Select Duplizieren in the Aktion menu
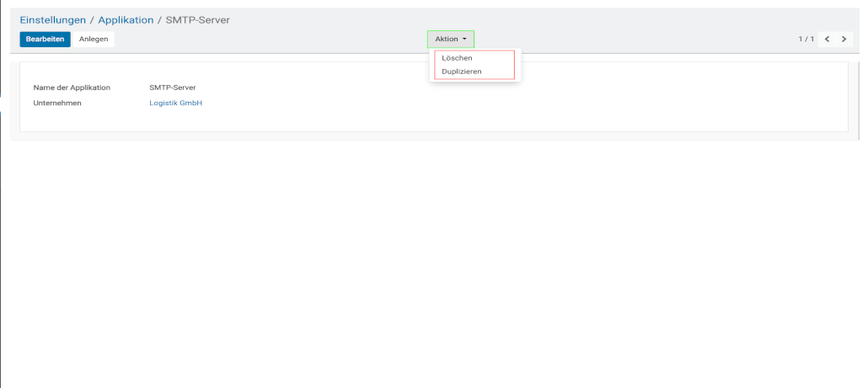Viewport: 868px width, 388px height. click(x=462, y=72)
